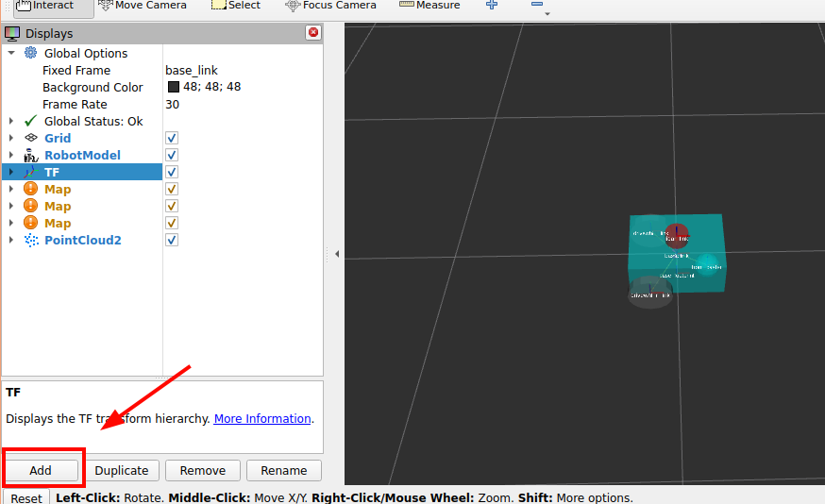Expand the RobotModel display properties

pos(11,155)
